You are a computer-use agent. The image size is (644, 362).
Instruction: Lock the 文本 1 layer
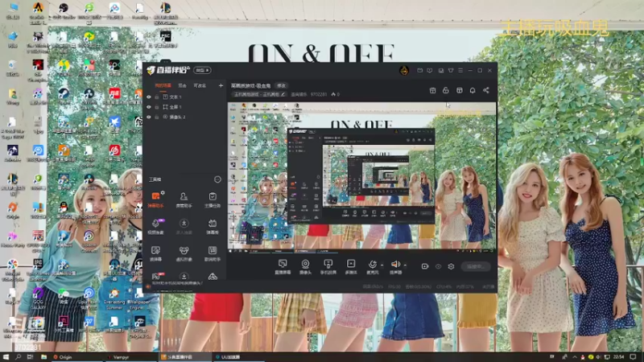(x=157, y=97)
